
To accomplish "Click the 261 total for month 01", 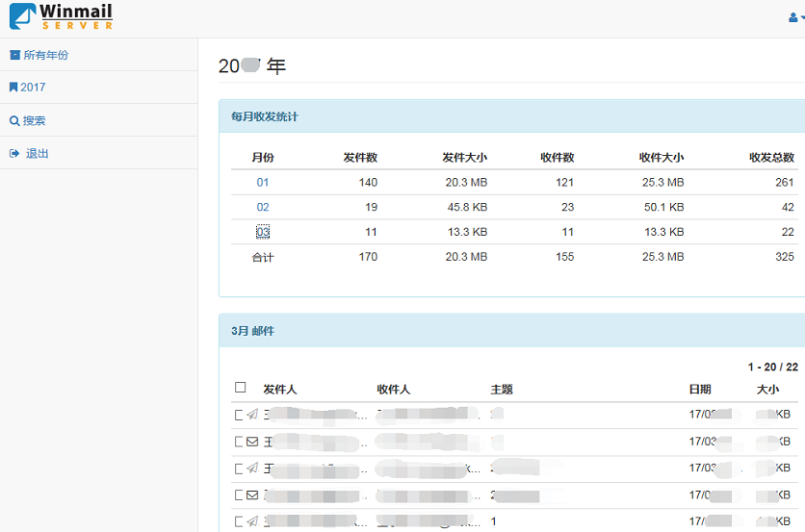I will [785, 182].
